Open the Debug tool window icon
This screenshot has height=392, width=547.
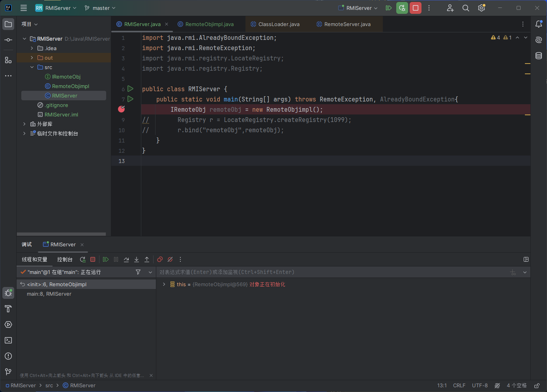point(8,293)
